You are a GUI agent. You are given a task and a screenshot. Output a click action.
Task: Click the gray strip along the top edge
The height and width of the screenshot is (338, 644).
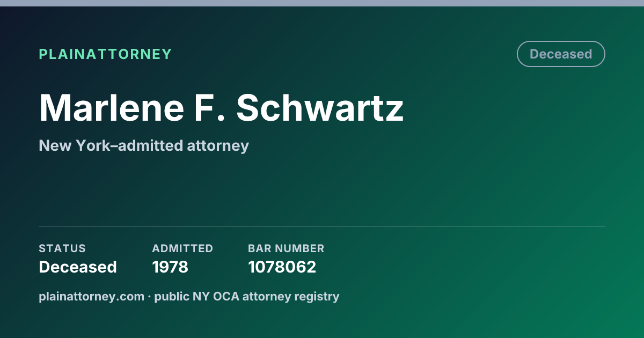(x=322, y=3)
